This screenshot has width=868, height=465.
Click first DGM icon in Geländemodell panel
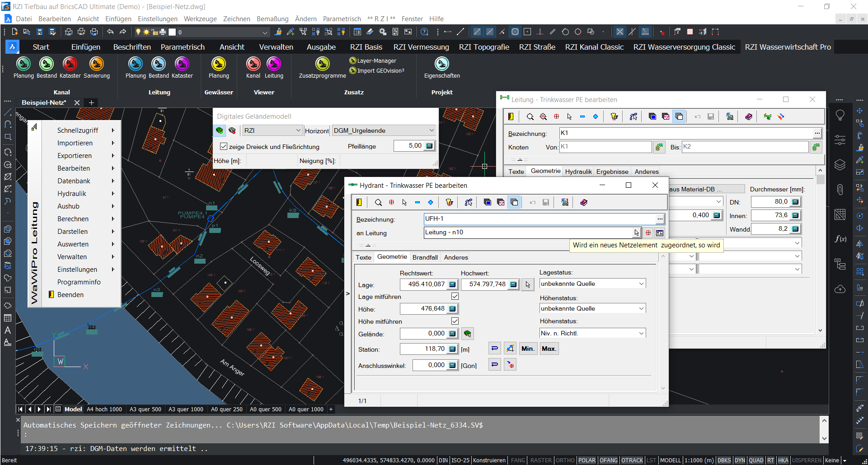coord(220,130)
